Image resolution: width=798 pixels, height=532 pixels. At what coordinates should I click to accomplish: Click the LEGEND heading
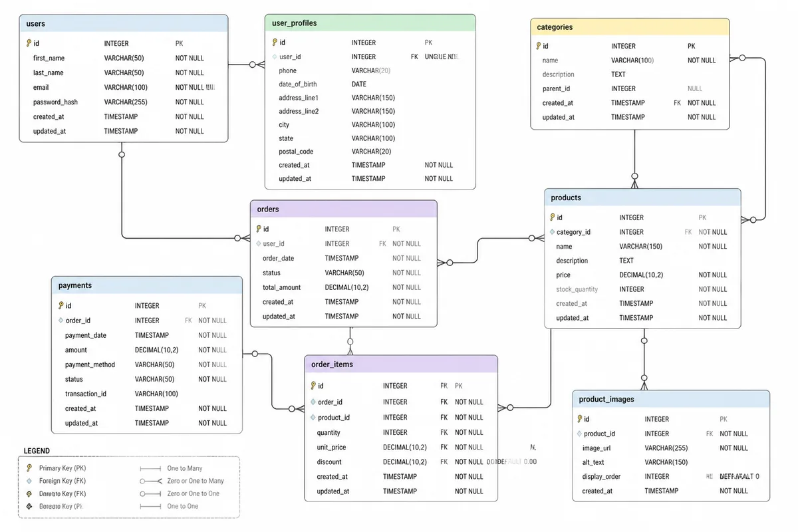coord(37,451)
